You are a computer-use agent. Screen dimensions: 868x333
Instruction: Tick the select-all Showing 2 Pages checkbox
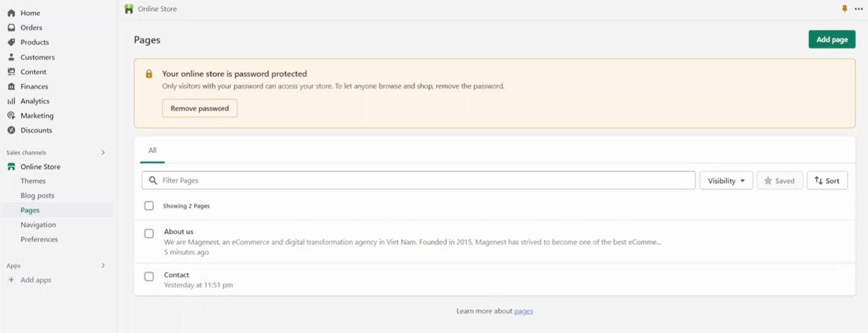(x=149, y=206)
